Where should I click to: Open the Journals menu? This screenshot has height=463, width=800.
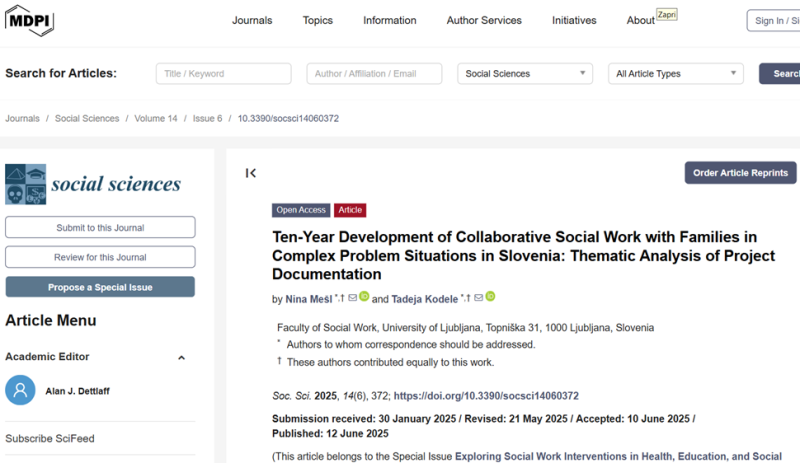pyautogui.click(x=252, y=20)
